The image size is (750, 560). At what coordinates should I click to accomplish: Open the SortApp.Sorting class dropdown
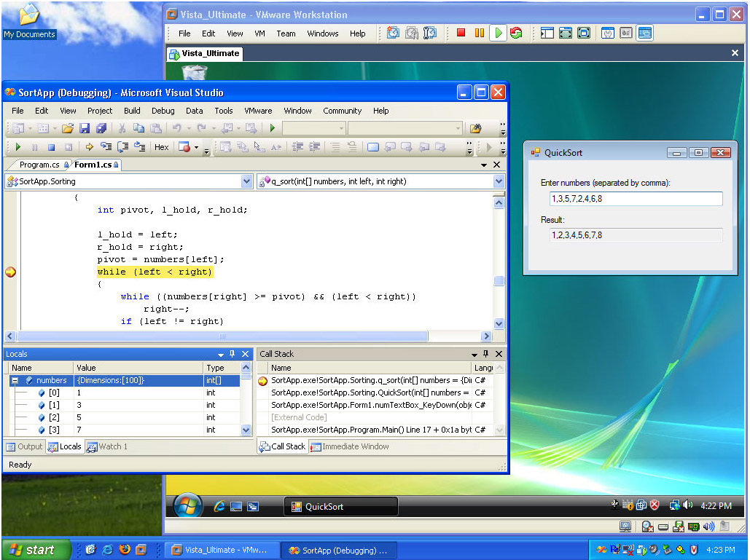(246, 181)
